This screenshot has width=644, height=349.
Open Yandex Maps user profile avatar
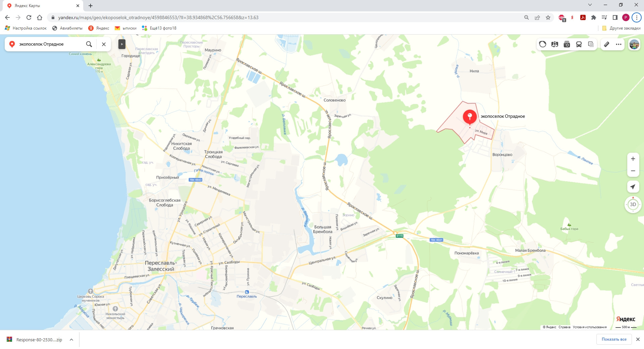(x=634, y=44)
